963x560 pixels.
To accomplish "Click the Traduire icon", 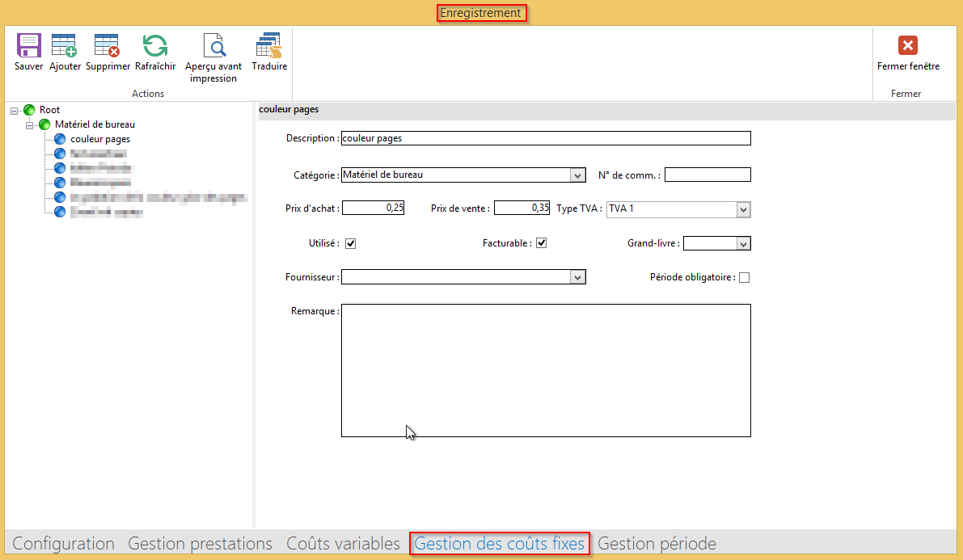I will click(x=269, y=45).
